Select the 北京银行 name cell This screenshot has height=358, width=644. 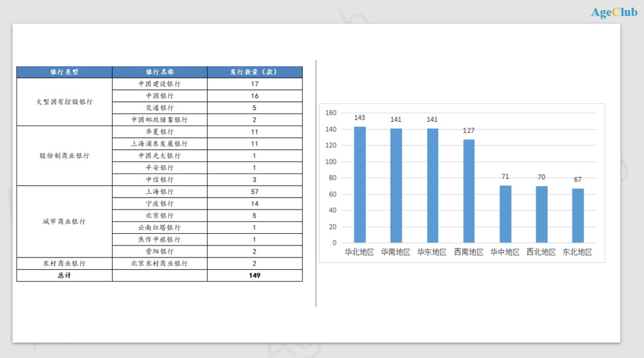(x=160, y=215)
